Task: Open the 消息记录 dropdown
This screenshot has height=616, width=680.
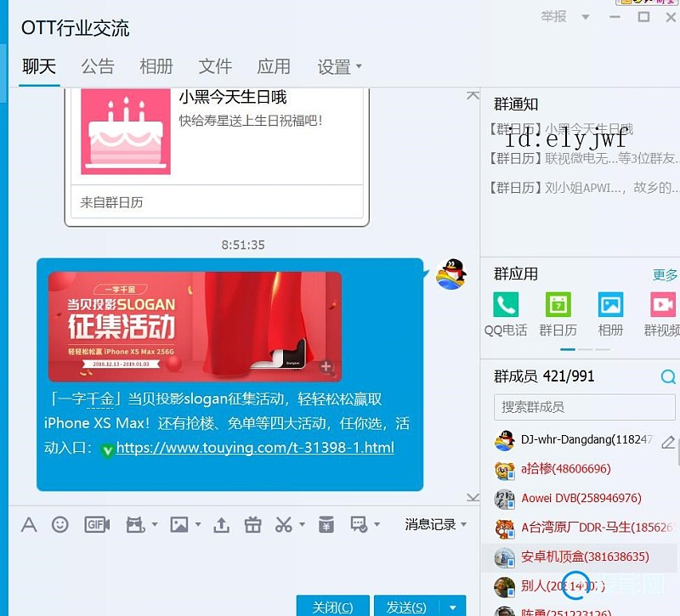Action: [x=435, y=524]
